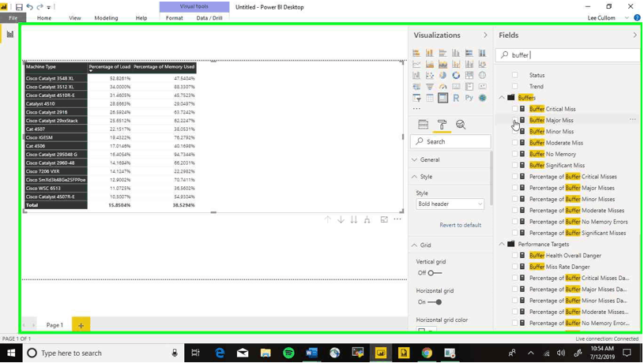Click the Revert to default link
644x363 pixels.
click(460, 225)
